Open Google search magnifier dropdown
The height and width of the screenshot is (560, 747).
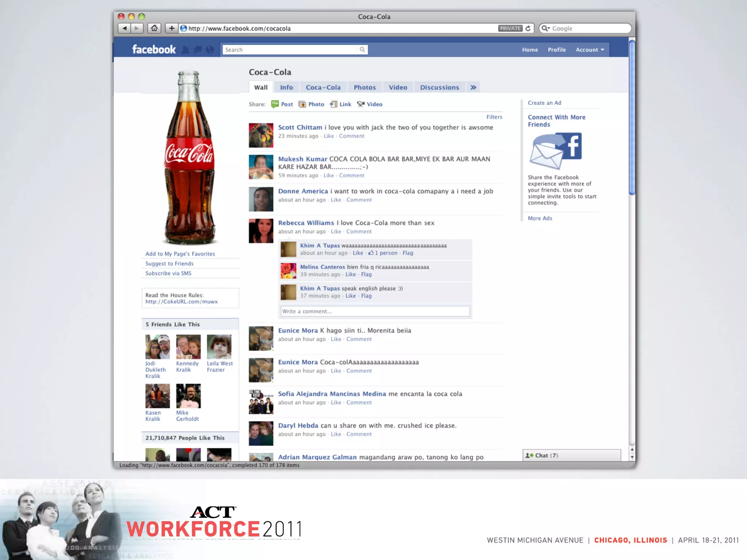click(x=546, y=28)
